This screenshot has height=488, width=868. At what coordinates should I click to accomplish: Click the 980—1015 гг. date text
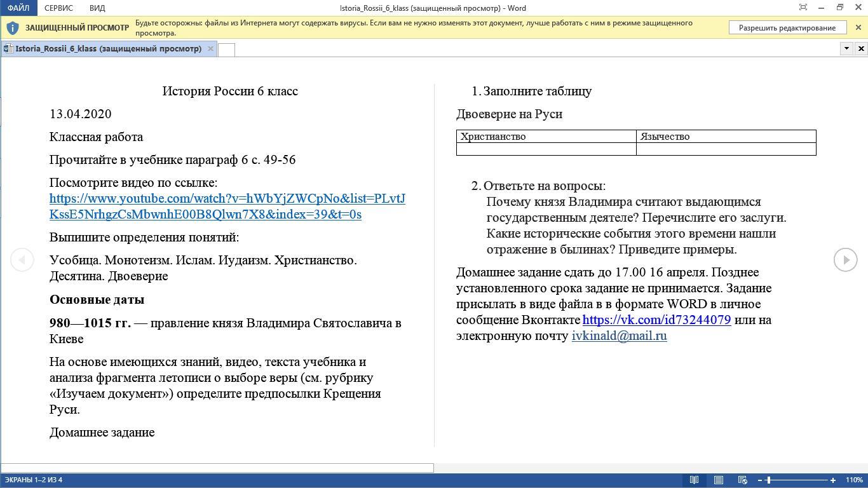(x=90, y=323)
